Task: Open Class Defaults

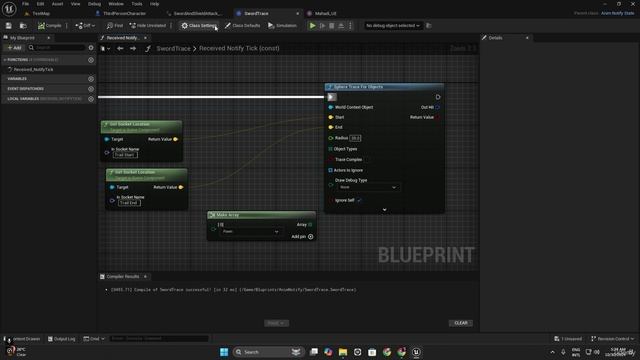Action: pos(242,26)
